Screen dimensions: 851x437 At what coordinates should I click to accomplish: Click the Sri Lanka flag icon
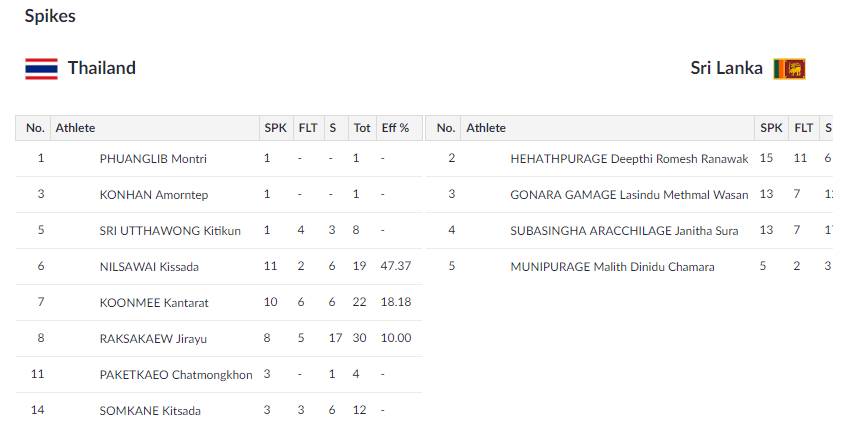click(x=789, y=68)
